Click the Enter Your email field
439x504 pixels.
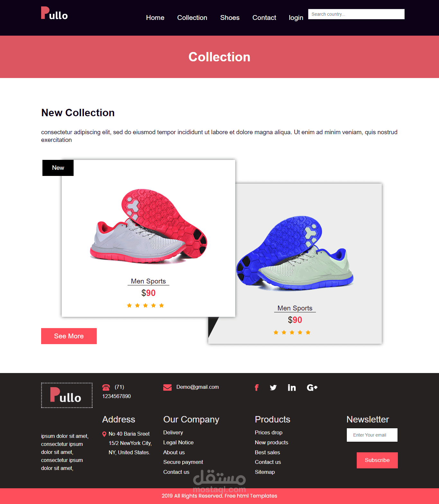[x=372, y=435]
